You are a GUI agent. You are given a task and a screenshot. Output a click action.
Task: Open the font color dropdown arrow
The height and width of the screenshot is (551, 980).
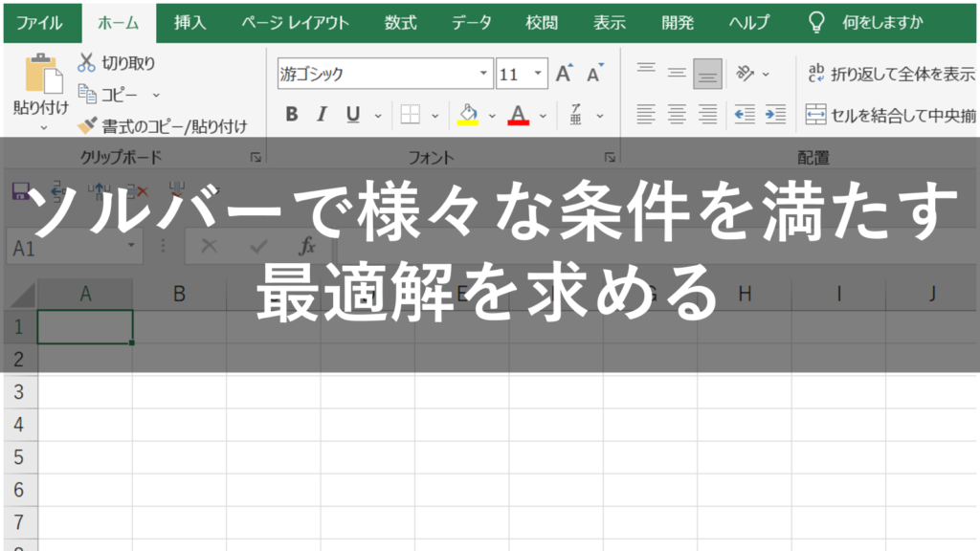tap(543, 116)
